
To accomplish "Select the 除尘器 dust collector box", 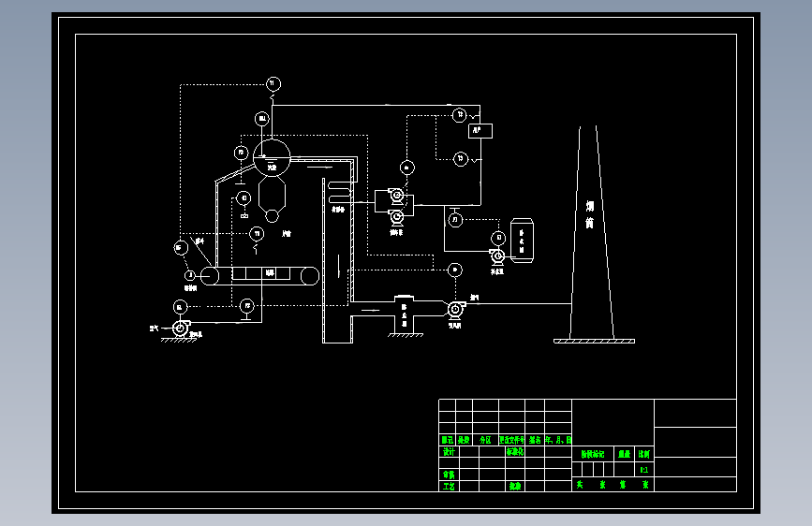I will 405,314.
